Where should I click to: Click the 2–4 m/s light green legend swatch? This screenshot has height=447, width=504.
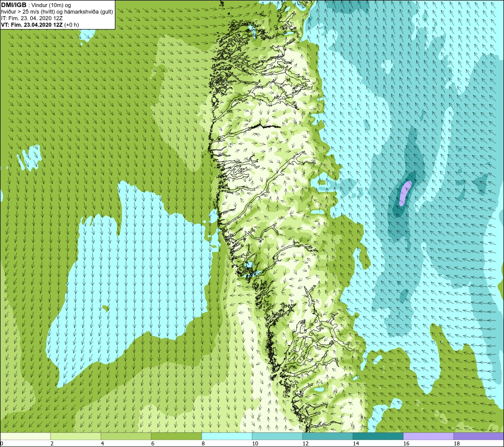coord(76,436)
